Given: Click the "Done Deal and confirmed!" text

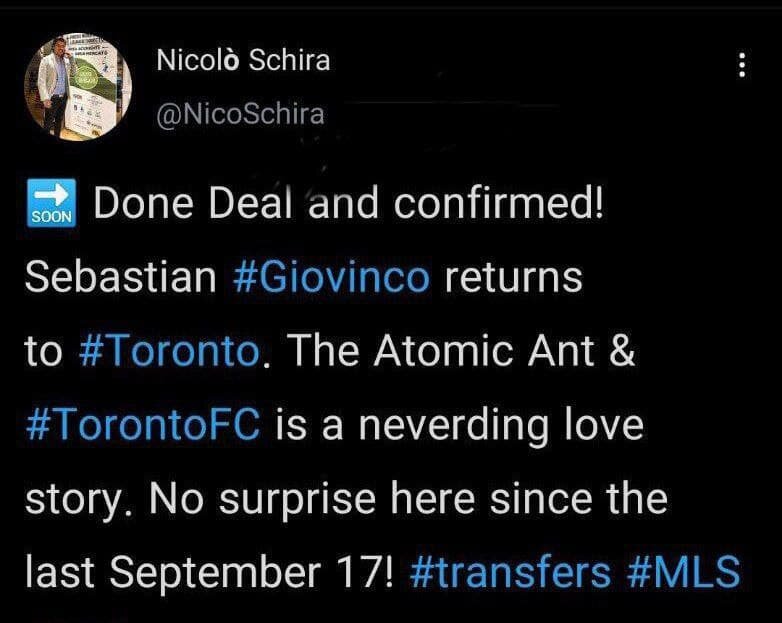Looking at the screenshot, I should [x=347, y=203].
